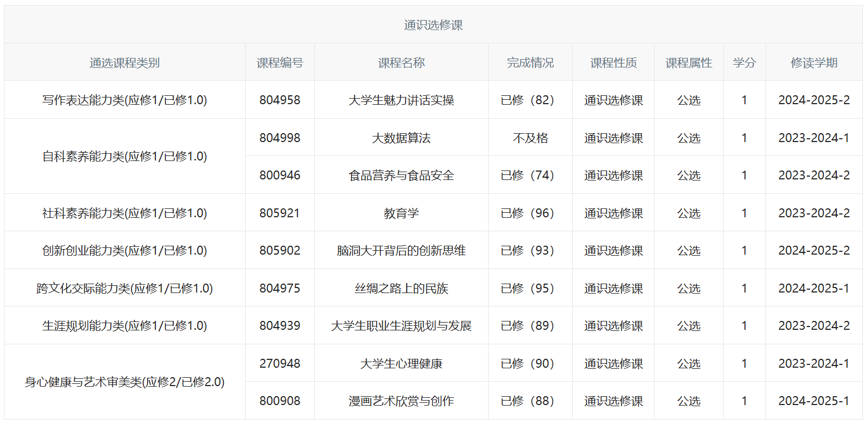The image size is (868, 424).
Task: Click the 完成情况 column header
Action: tap(530, 62)
